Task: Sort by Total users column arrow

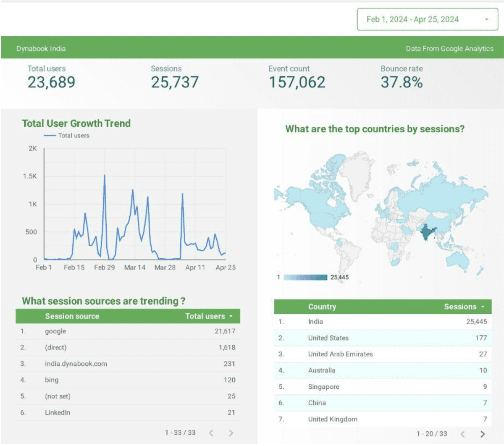Action: tap(231, 316)
